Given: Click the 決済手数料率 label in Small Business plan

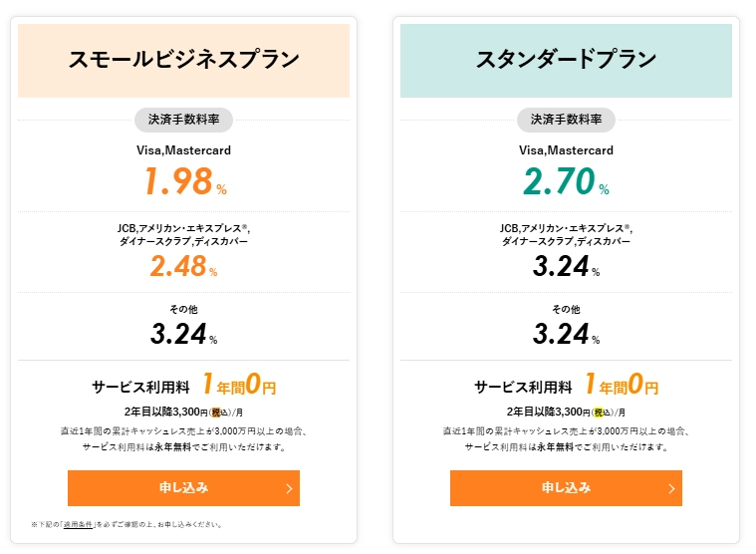Looking at the screenshot, I should (183, 120).
